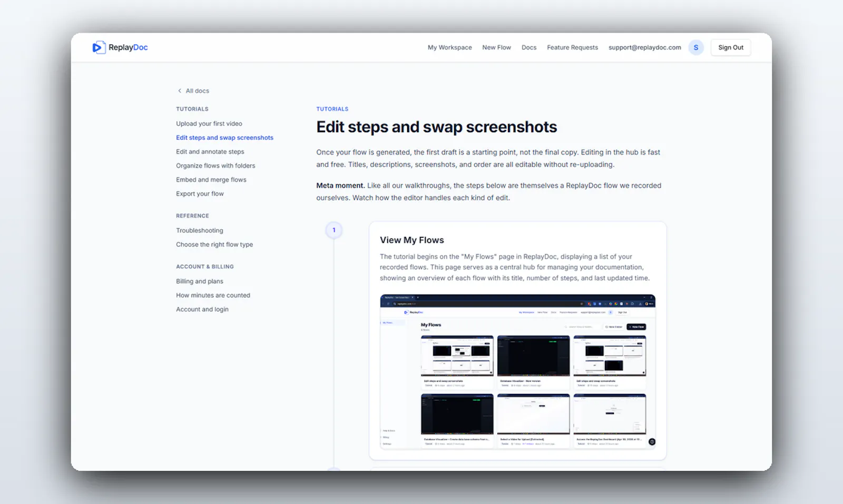Click the TUTORIALS sidebar section heading
843x504 pixels.
pyautogui.click(x=192, y=109)
